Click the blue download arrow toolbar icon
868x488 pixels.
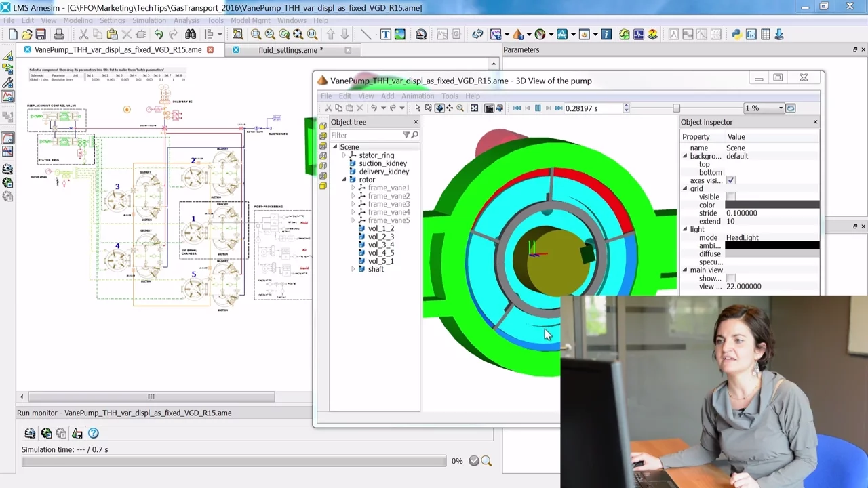click(778, 34)
